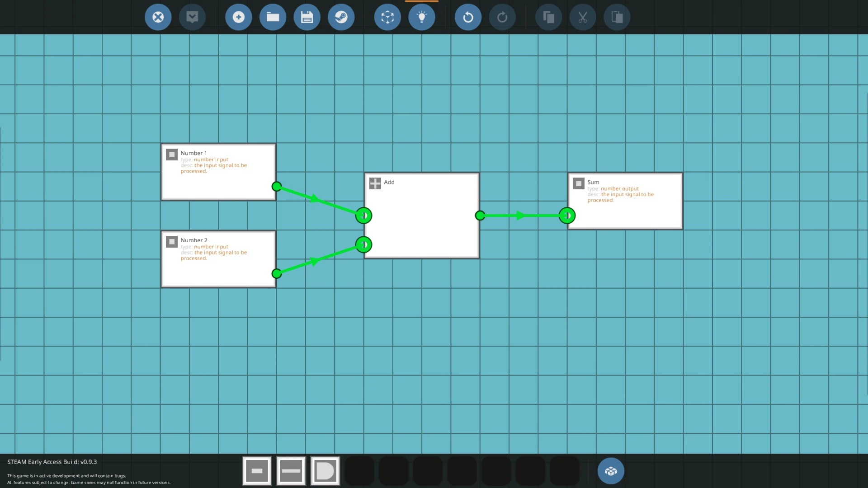Image resolution: width=868 pixels, height=488 pixels.
Task: Create new circuit with plus icon
Action: tap(238, 17)
